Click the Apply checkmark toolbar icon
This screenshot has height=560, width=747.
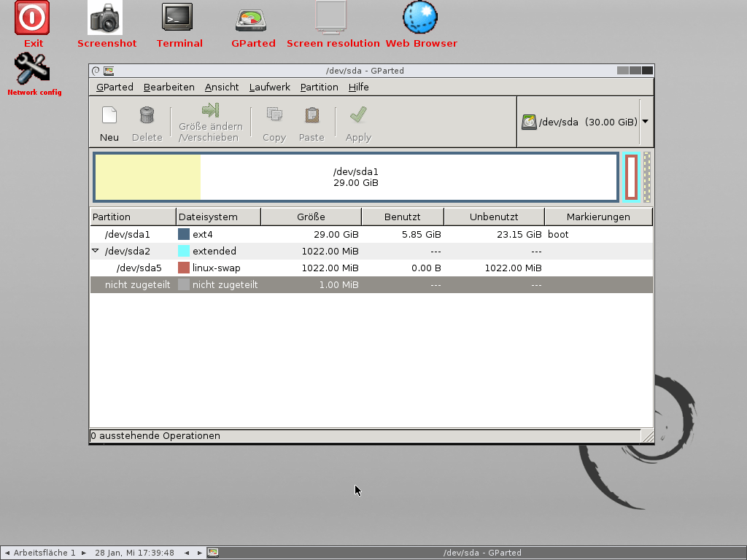(x=358, y=114)
